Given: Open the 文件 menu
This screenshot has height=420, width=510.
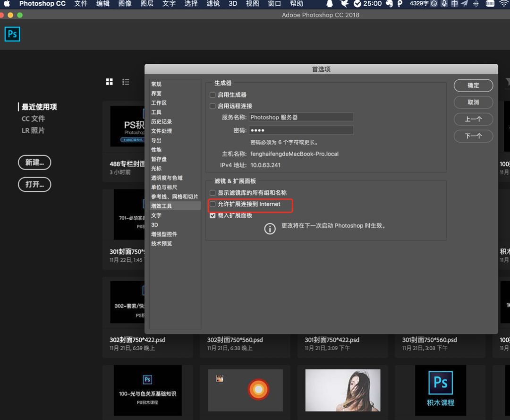Looking at the screenshot, I should [81, 4].
